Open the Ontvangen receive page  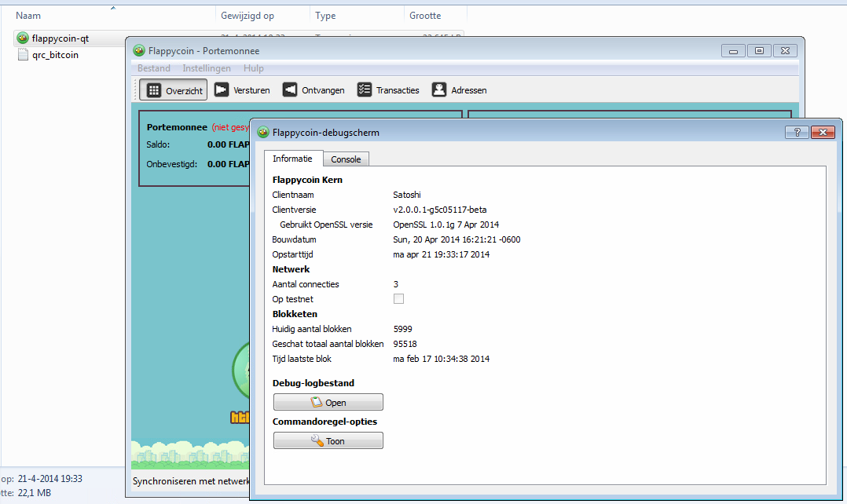coord(313,90)
